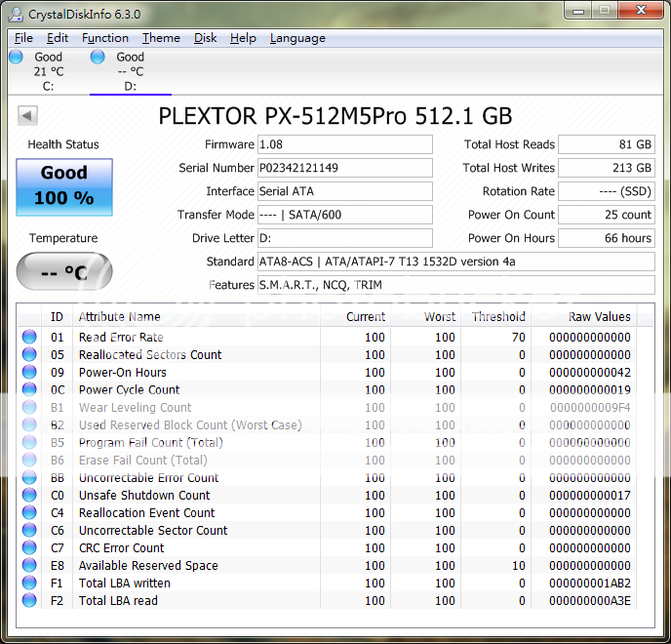Click Power On Hours value 66 hours
This screenshot has height=644, width=671.
[x=607, y=238]
